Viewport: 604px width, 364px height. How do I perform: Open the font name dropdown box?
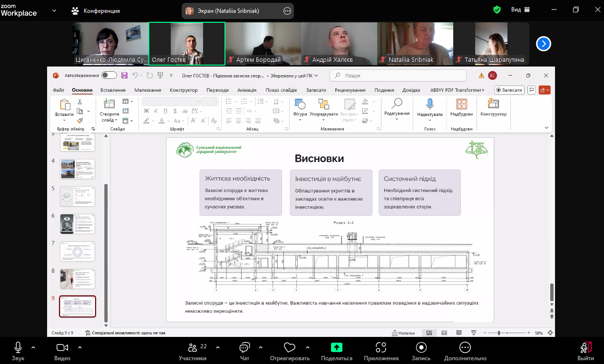pos(171,101)
